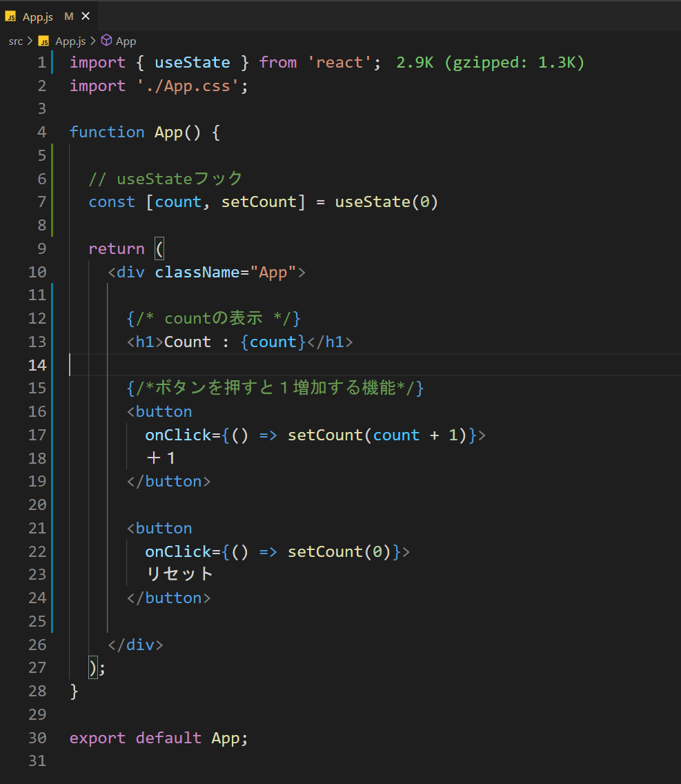Click the '// useStateフック' comment

[166, 179]
